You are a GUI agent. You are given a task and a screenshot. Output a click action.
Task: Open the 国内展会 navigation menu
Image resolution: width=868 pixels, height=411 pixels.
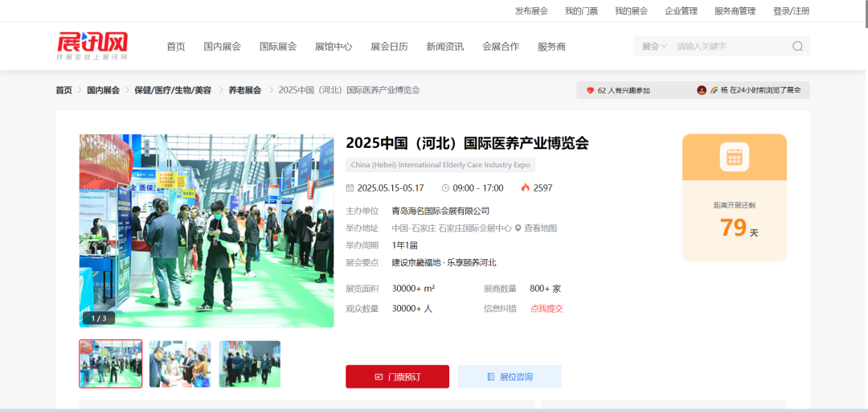(x=222, y=47)
